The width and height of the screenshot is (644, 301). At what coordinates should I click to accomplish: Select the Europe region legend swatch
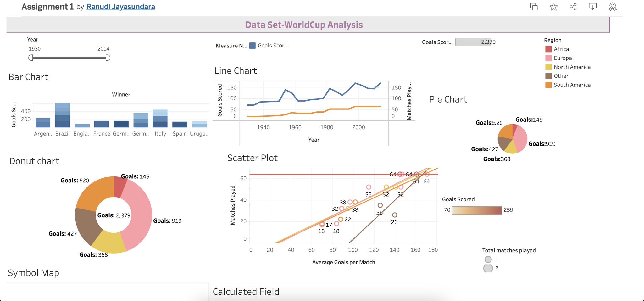click(548, 58)
